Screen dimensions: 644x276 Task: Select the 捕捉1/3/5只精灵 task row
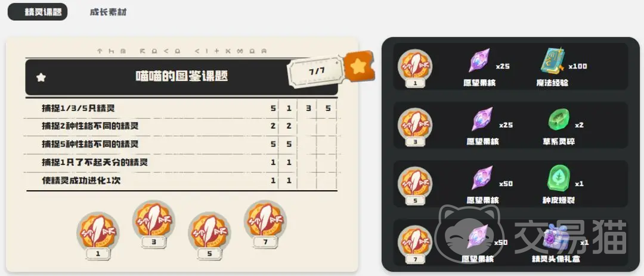coord(181,109)
